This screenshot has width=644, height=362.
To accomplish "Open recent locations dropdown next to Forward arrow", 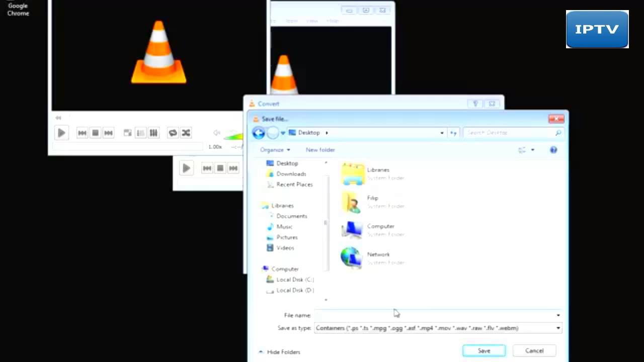I will [283, 133].
